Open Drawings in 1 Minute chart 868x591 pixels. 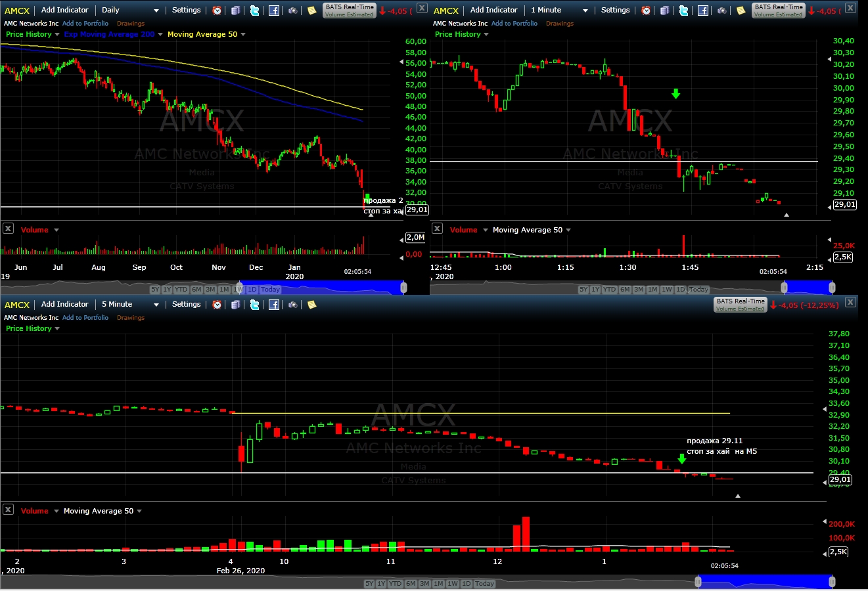click(560, 24)
